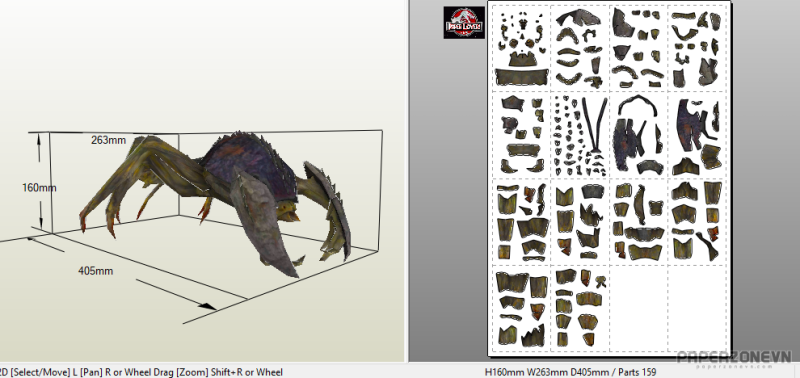
Task: Select the page with purple abdomen parts
Action: 638,135
